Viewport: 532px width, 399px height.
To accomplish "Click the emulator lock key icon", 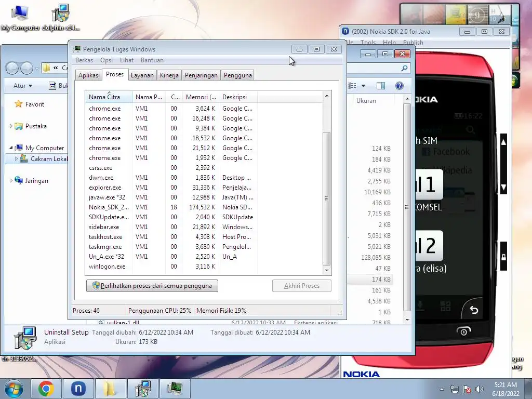I will point(504,257).
